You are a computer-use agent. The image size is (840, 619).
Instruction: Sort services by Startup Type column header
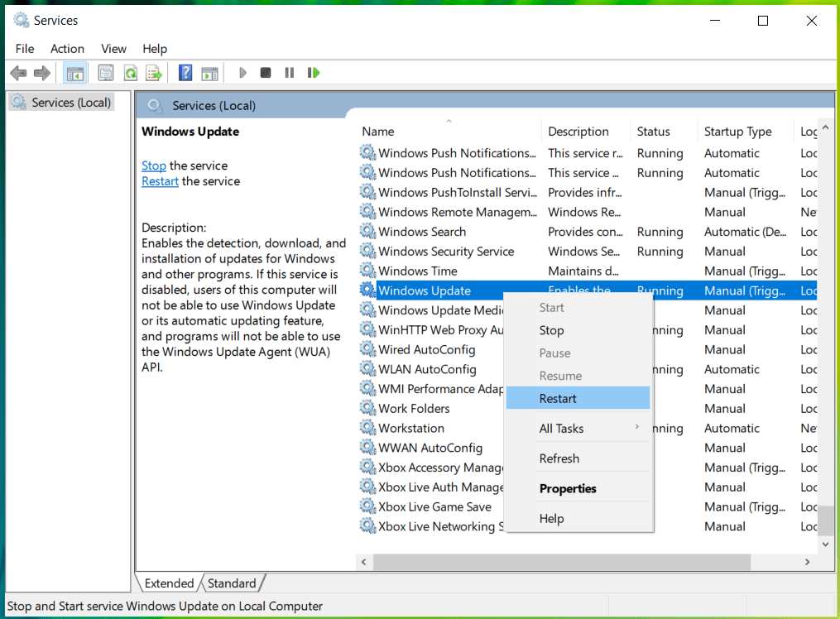[737, 132]
